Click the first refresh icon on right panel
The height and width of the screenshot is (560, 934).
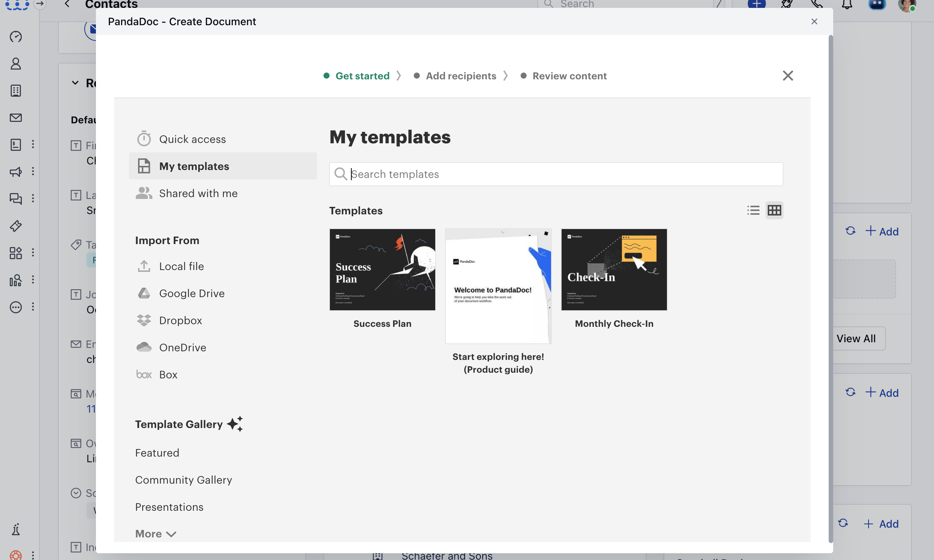pos(850,231)
